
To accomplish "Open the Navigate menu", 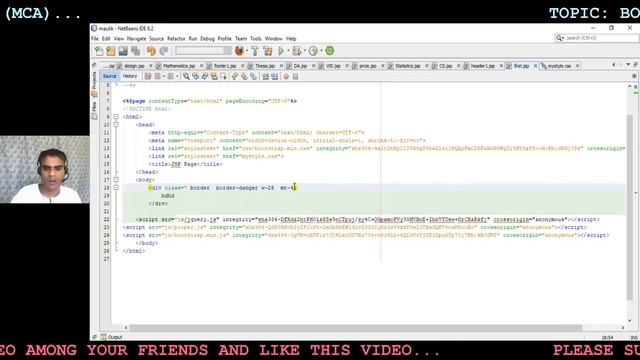I will tap(136, 39).
